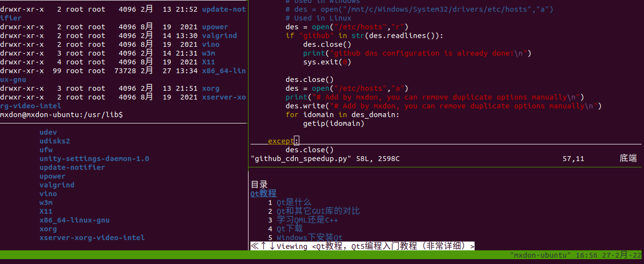Click xserver-xorg-video-intel in the lower-left listing

(92, 238)
